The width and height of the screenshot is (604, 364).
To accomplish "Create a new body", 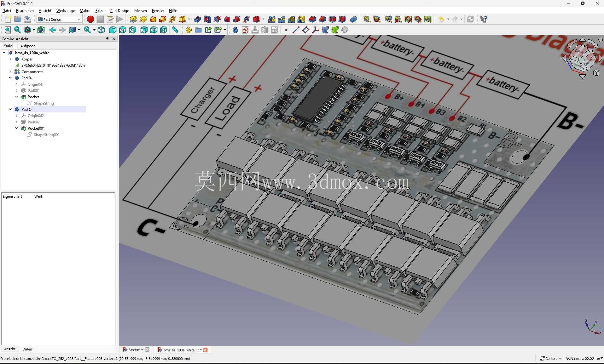I will tap(235, 30).
